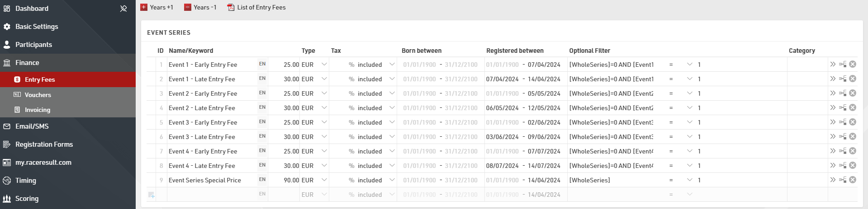Unpin the sidebar with the pin icon
This screenshot has width=868, height=209.
pyautogui.click(x=123, y=9)
